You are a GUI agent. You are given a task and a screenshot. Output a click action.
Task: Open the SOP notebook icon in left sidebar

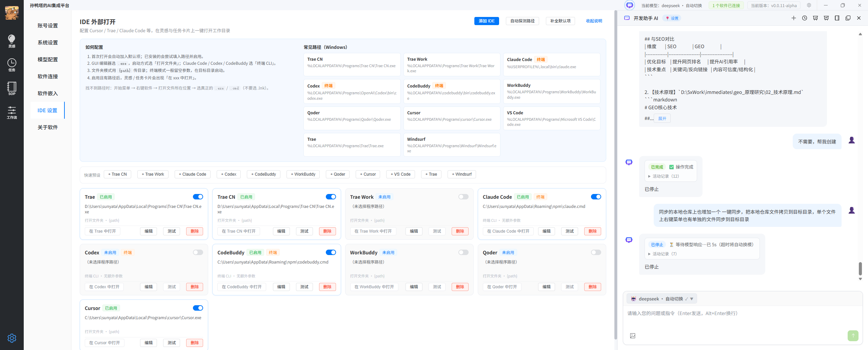[12, 88]
